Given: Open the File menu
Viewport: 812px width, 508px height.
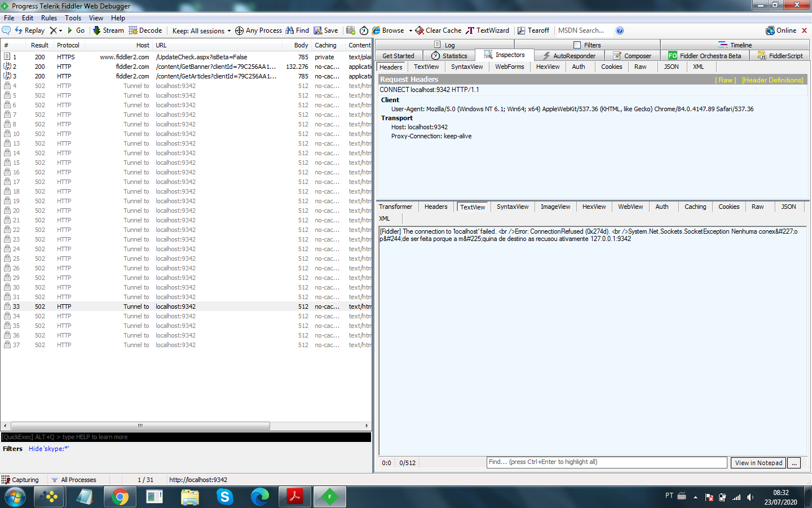Looking at the screenshot, I should click(x=9, y=18).
